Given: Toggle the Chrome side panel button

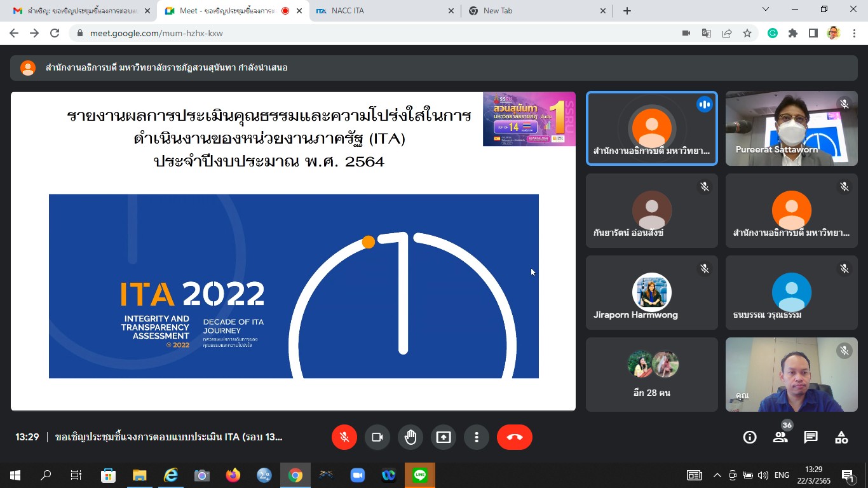Looking at the screenshot, I should (x=813, y=33).
